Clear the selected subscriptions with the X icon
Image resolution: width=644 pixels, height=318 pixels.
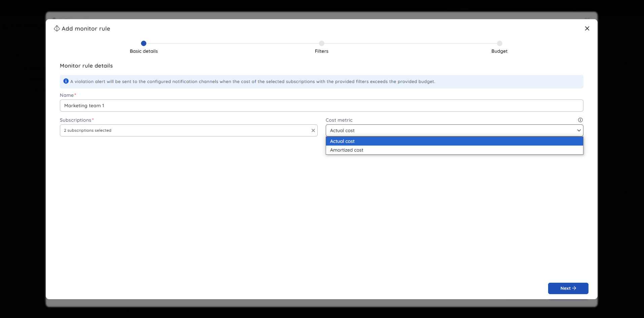pos(313,130)
